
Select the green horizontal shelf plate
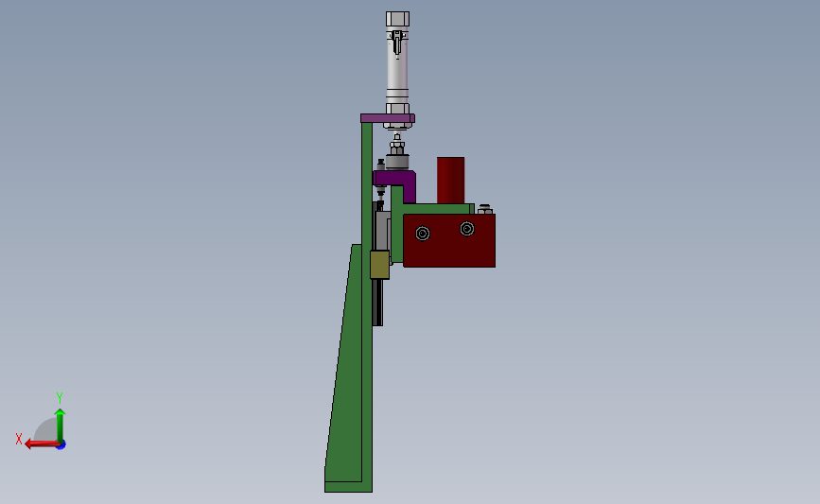click(x=437, y=209)
